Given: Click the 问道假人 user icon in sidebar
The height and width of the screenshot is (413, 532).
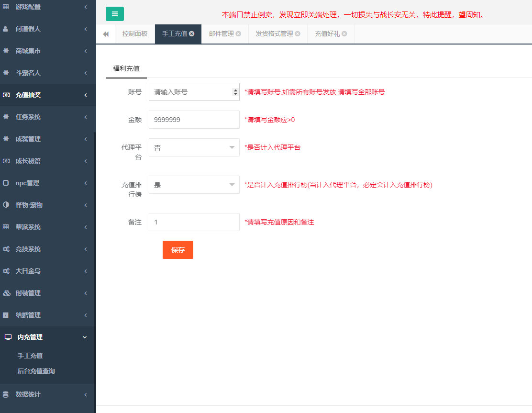Looking at the screenshot, I should (6, 29).
